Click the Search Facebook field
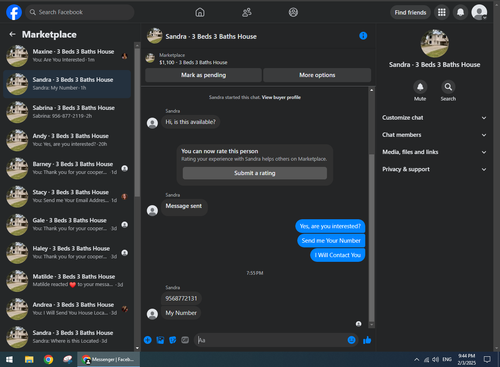 pyautogui.click(x=80, y=12)
